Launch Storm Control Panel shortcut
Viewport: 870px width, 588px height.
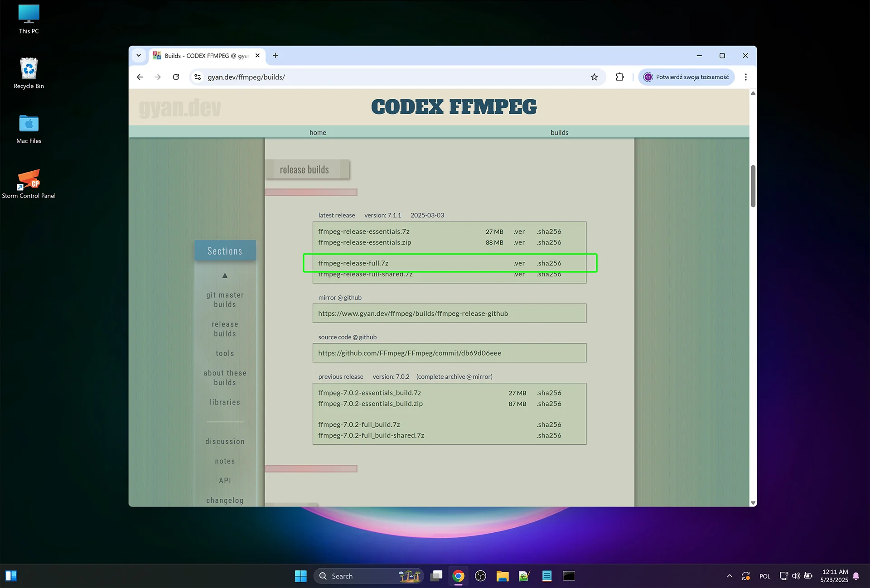[x=29, y=183]
